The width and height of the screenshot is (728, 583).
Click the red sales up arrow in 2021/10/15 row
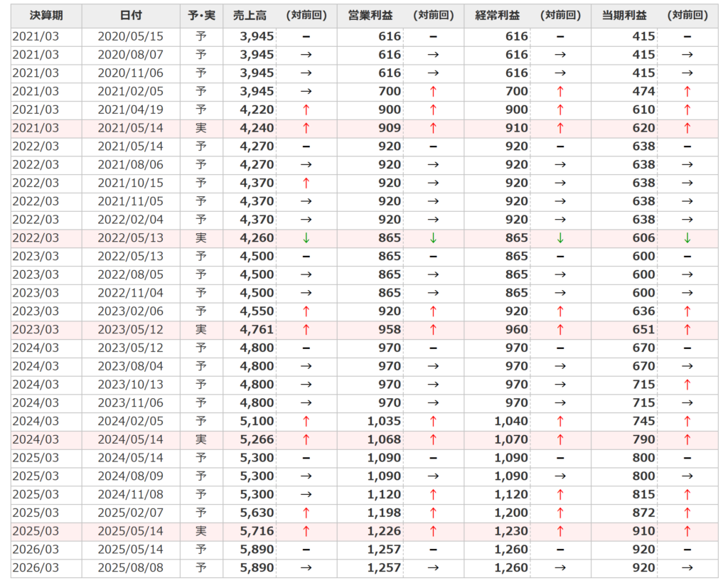[306, 183]
